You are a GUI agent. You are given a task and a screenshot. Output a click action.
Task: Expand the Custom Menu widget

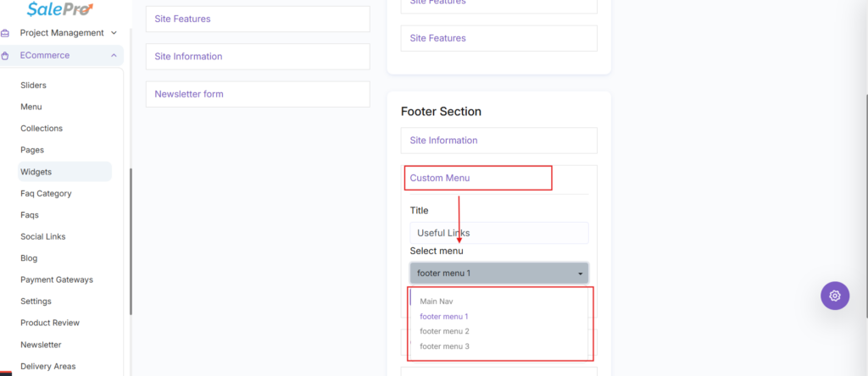[x=440, y=178]
